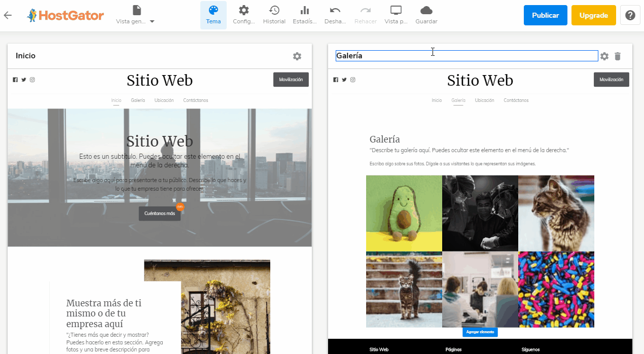Select the laboratory workers gallery photo

coord(480,290)
